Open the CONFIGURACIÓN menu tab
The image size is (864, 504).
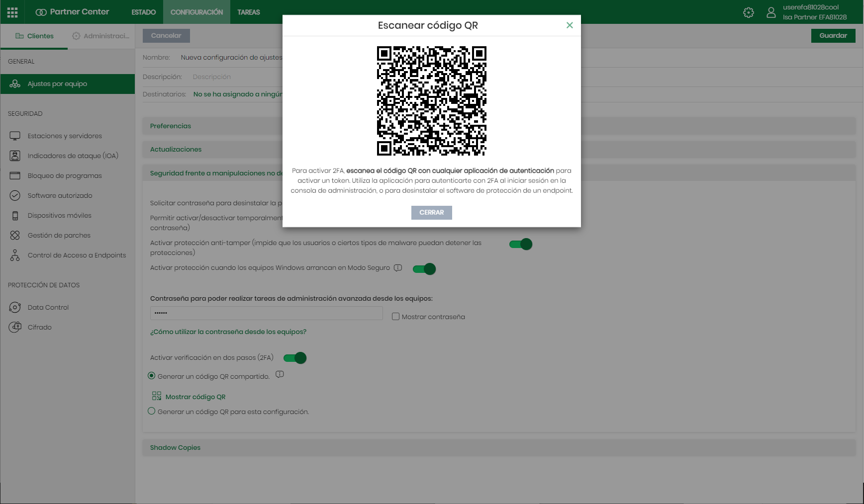196,12
